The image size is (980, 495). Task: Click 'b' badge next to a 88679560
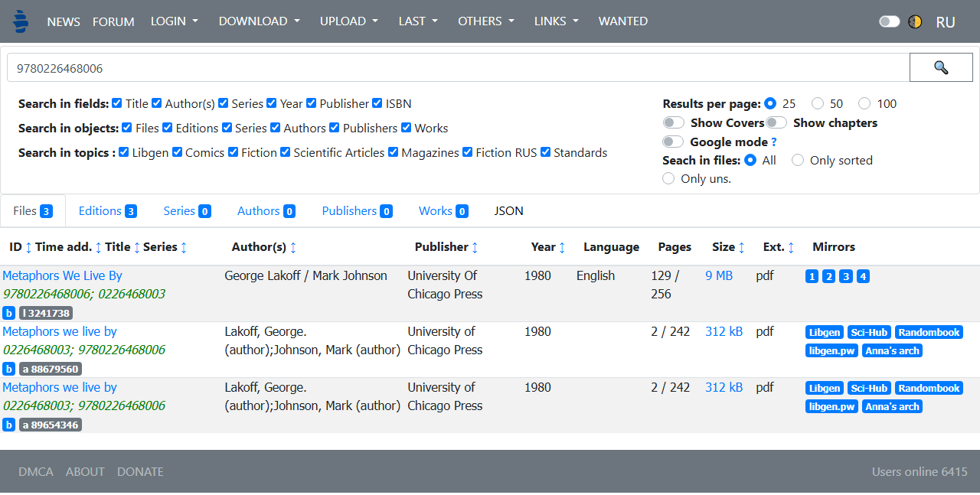[8, 369]
